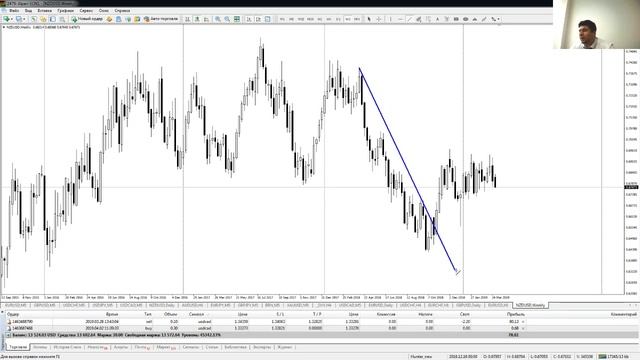Open the Сервис menu
640x360 pixels.
tap(86, 11)
